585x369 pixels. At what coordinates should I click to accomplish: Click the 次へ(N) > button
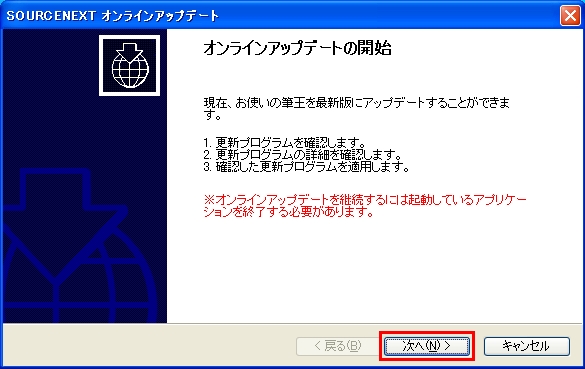427,346
